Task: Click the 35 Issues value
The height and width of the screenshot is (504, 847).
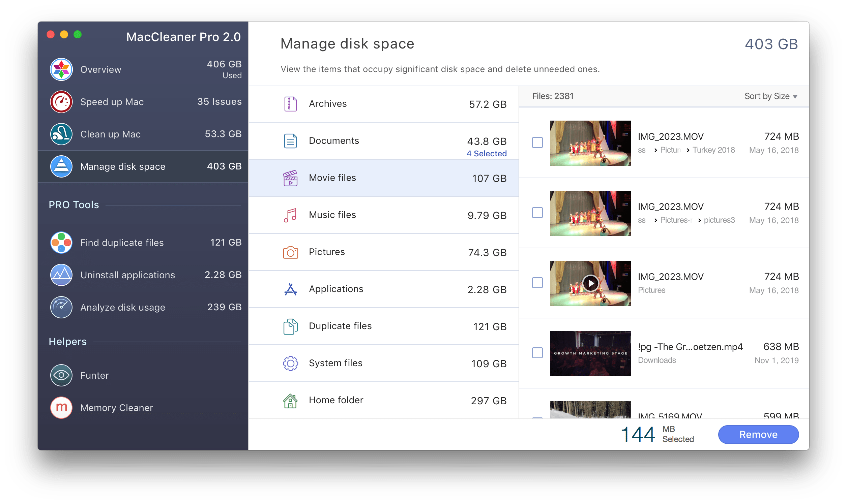Action: pyautogui.click(x=219, y=101)
